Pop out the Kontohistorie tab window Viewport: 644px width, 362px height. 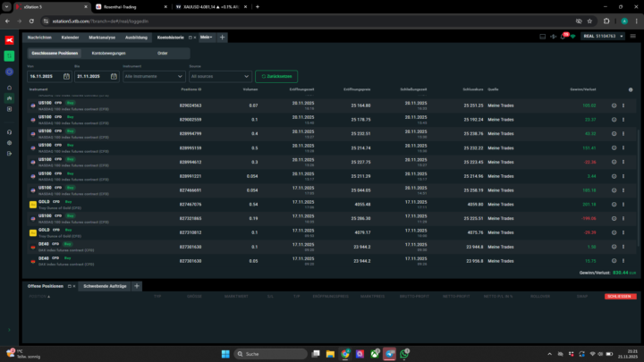click(x=191, y=38)
